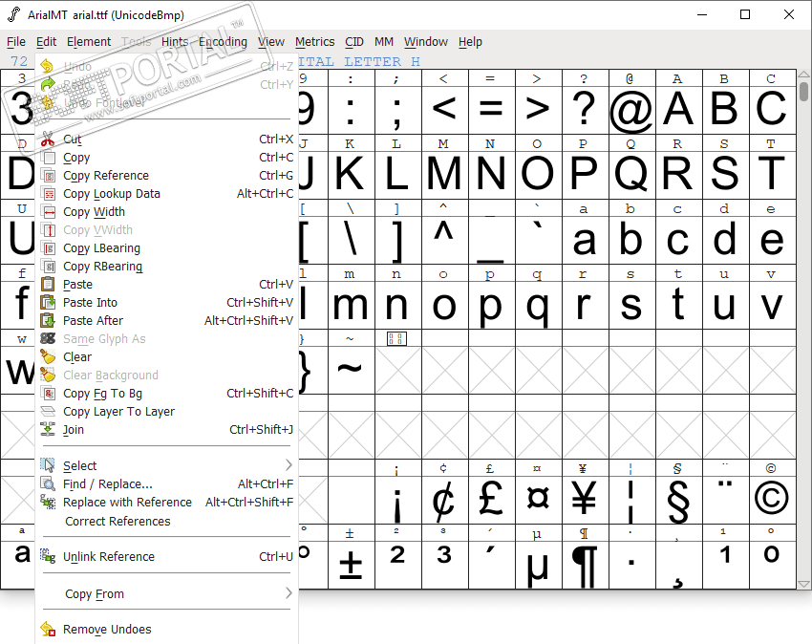Click the Copy Reference icon

click(x=48, y=176)
